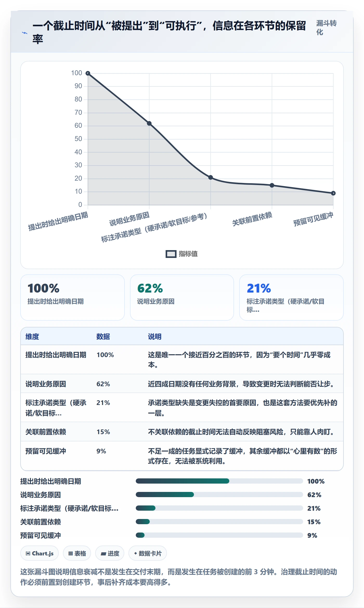
Task: Click the 维度 column header
Action: [x=32, y=337]
